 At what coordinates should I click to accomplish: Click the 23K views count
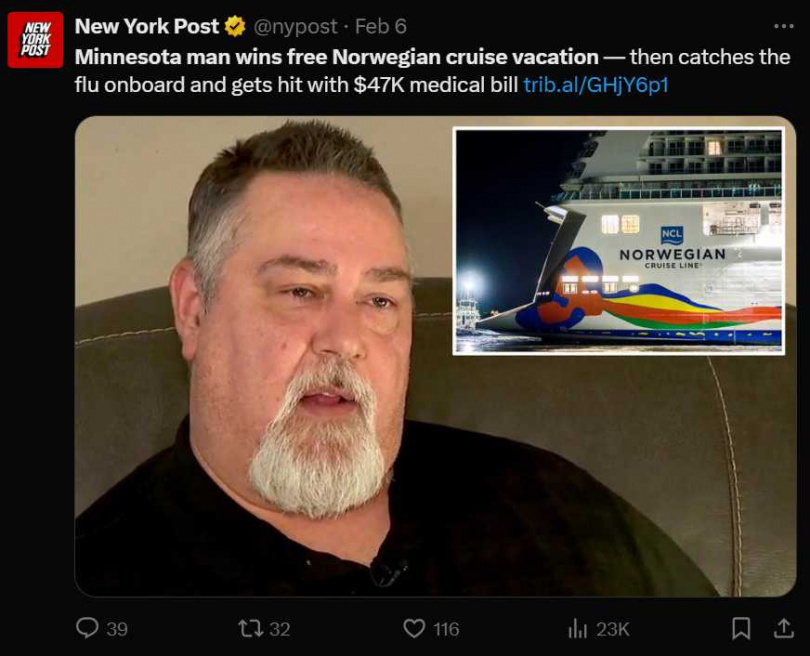(613, 629)
